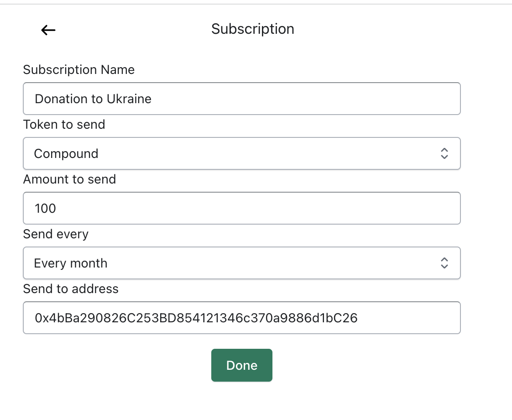Click the Token to send label

pos(64,124)
